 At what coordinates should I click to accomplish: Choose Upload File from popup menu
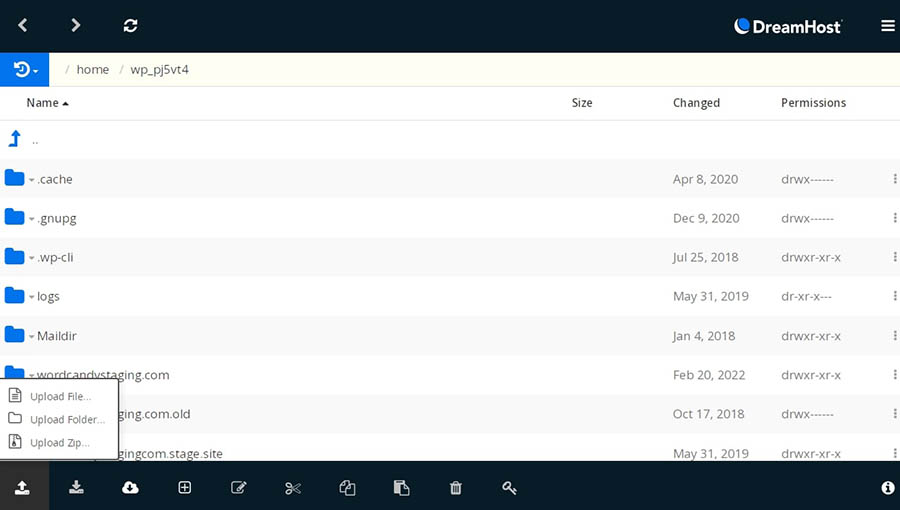click(60, 396)
